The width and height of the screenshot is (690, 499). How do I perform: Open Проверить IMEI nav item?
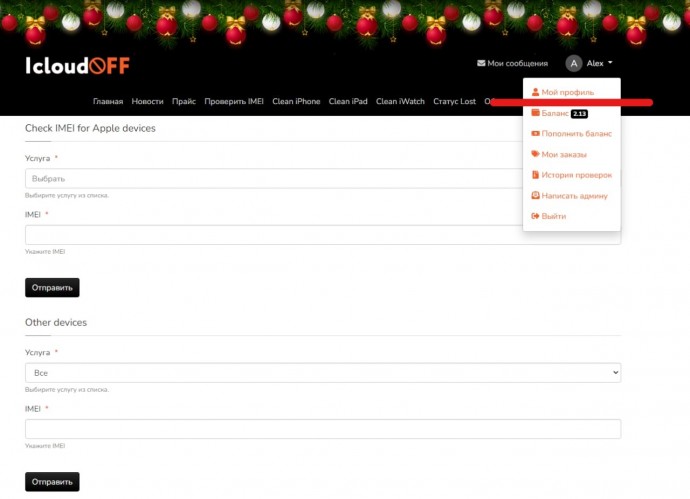tap(234, 102)
